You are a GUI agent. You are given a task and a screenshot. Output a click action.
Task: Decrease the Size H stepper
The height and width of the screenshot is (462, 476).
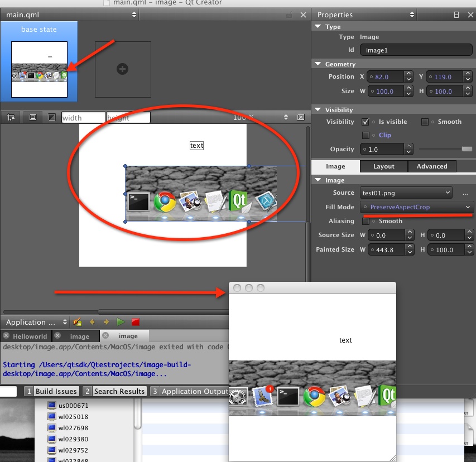[468, 94]
